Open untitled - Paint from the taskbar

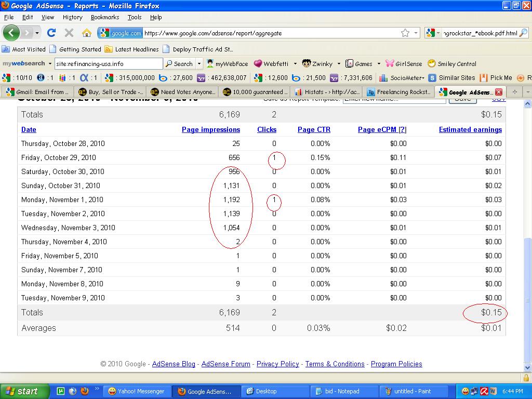pos(413,391)
